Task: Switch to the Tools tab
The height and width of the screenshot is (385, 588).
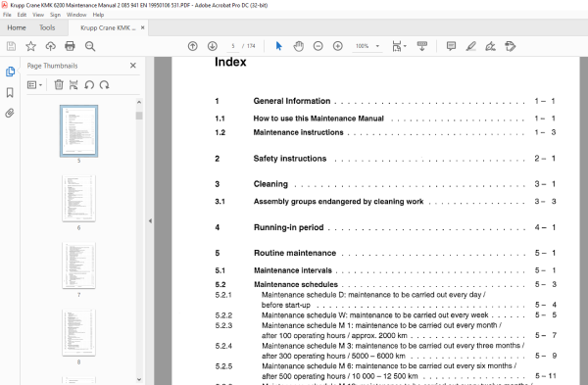Action: pyautogui.click(x=47, y=27)
